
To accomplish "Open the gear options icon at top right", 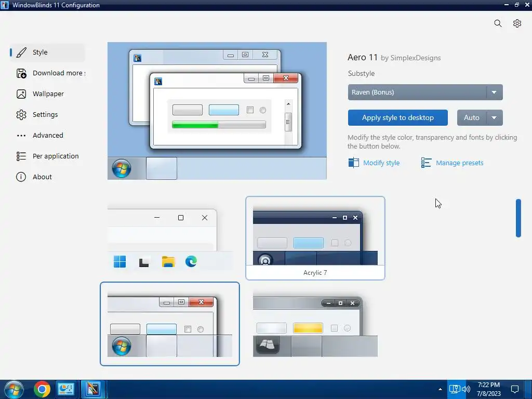I will pyautogui.click(x=517, y=23).
